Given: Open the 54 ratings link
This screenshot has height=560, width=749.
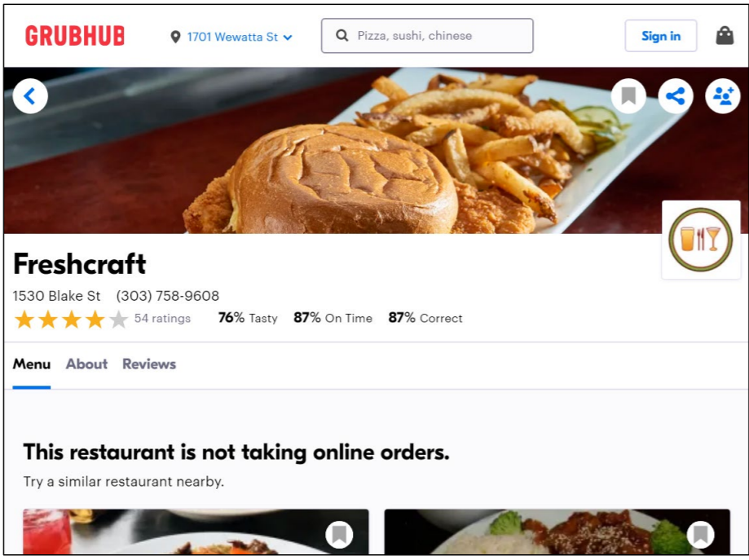Looking at the screenshot, I should point(162,318).
